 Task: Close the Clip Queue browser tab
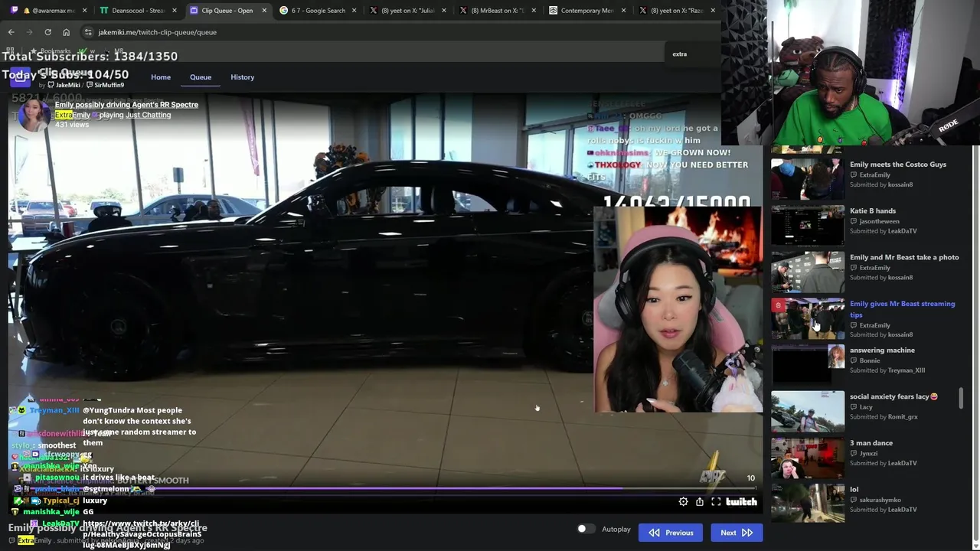point(264,11)
